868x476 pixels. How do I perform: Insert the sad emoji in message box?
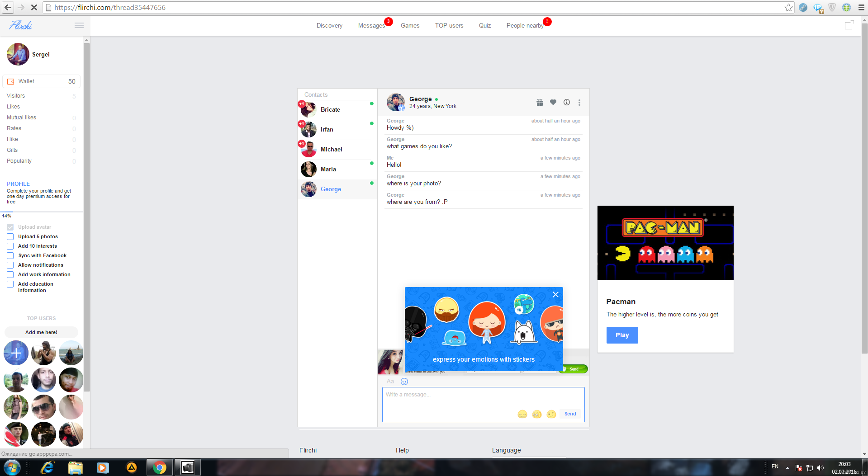tap(522, 414)
